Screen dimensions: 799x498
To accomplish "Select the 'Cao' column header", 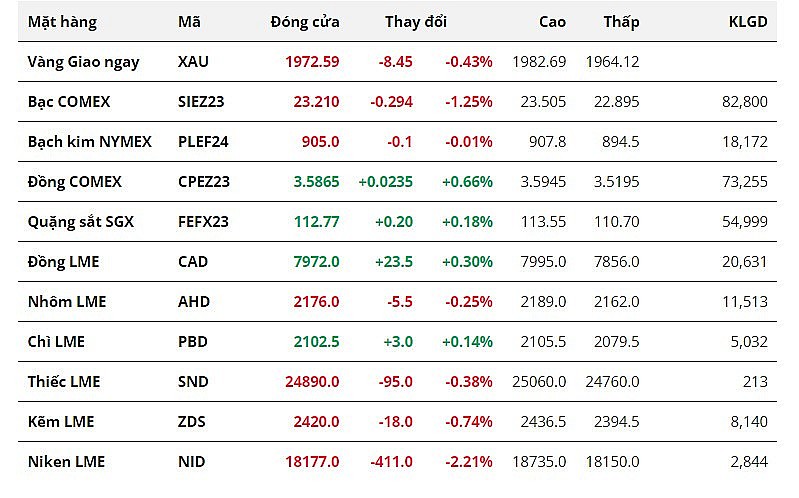I will click(552, 22).
